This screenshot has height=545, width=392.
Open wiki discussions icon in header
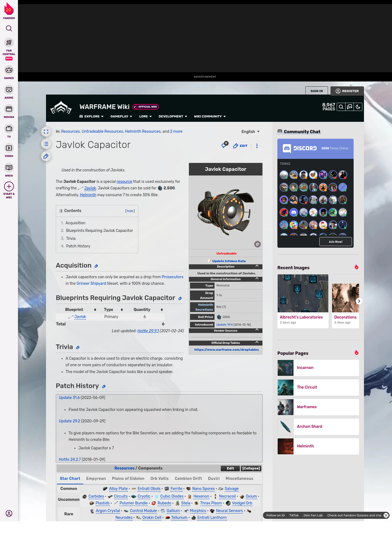click(x=350, y=107)
